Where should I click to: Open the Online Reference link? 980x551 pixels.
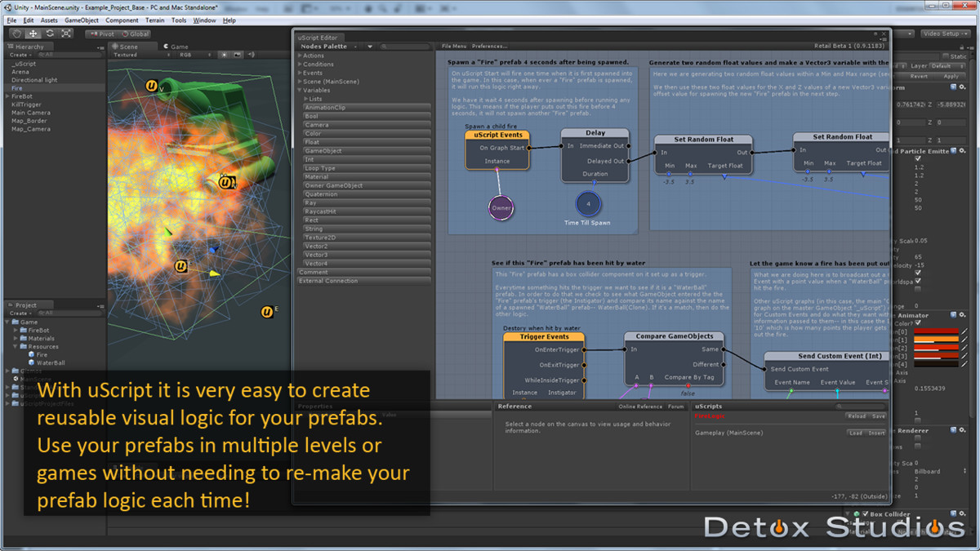(x=639, y=406)
